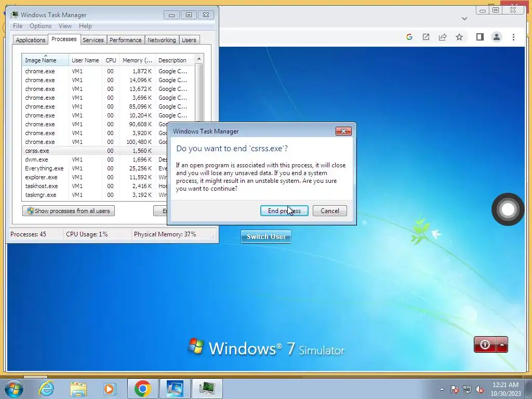This screenshot has height=399, width=532.
Task: Tap the round floating assist button
Action: pyautogui.click(x=508, y=209)
